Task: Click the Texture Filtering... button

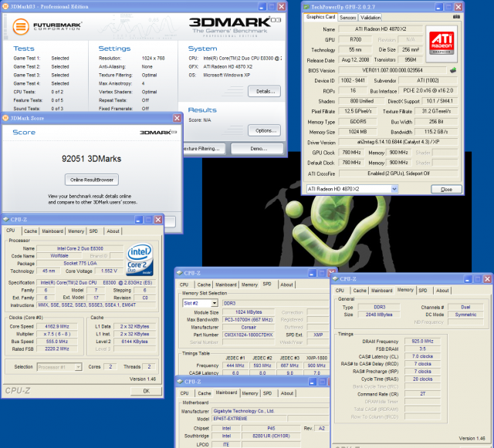Action: (x=204, y=148)
